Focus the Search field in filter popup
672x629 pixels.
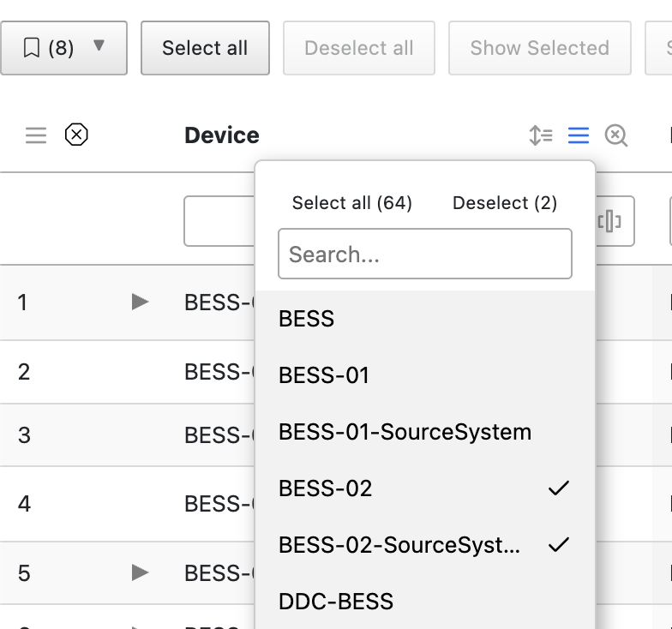425,254
